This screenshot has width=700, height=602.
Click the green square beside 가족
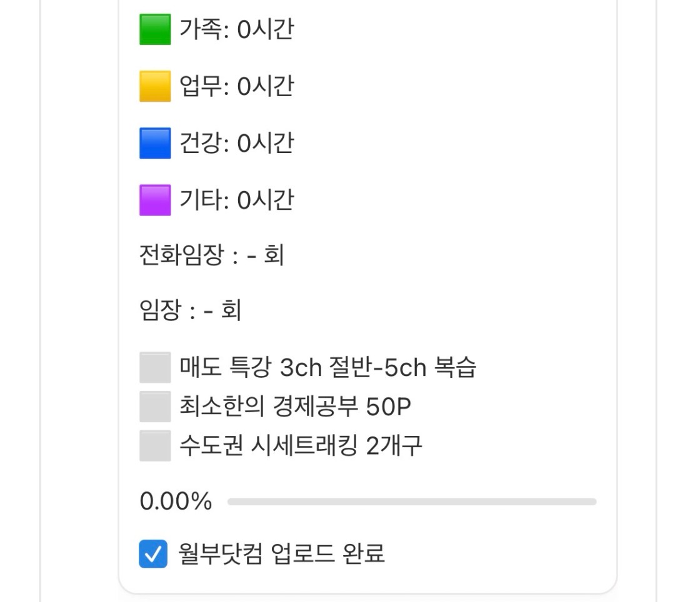[x=155, y=30]
